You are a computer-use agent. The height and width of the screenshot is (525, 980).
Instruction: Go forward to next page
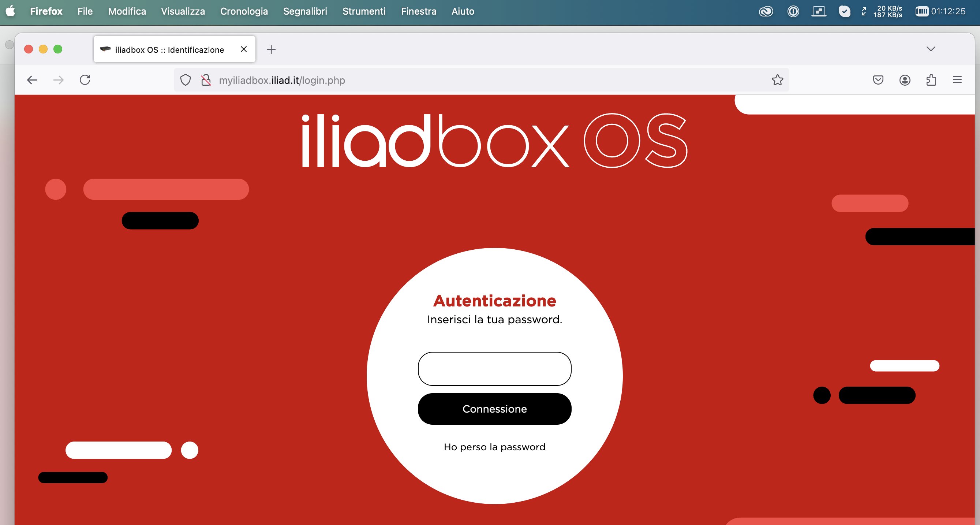(59, 80)
